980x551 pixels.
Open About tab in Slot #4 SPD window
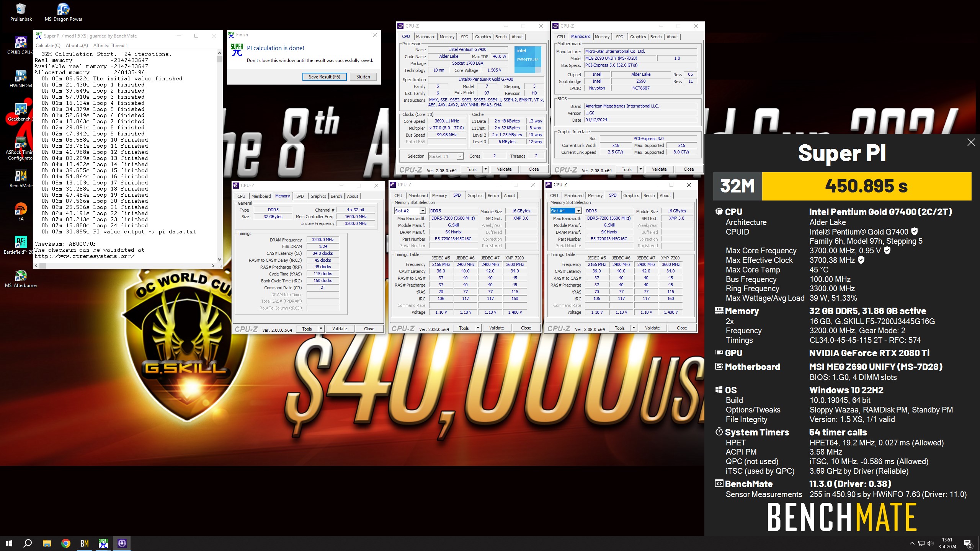[x=665, y=196]
